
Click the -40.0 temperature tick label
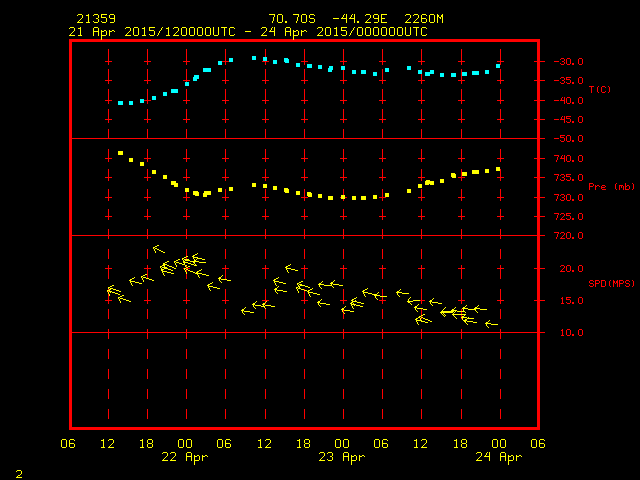click(x=568, y=100)
